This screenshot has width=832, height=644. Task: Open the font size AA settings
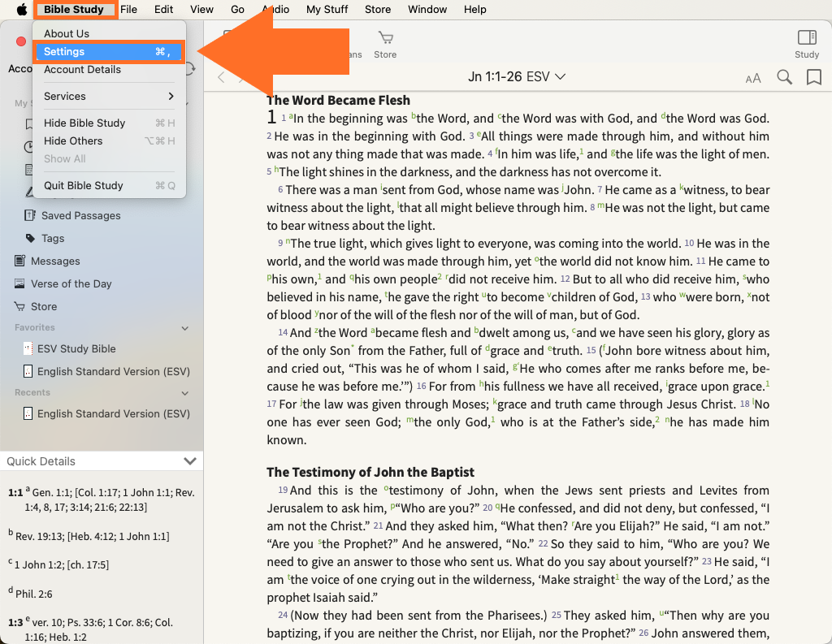pos(753,78)
